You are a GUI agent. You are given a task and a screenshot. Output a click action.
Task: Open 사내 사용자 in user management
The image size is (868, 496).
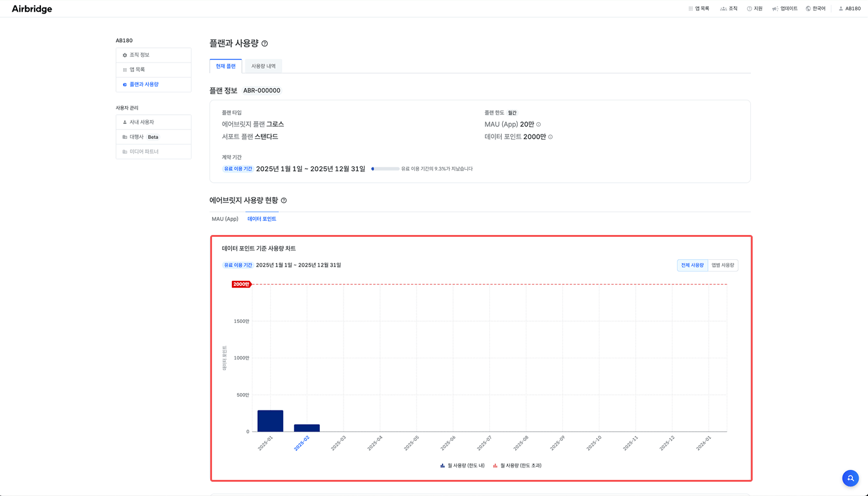[153, 122]
